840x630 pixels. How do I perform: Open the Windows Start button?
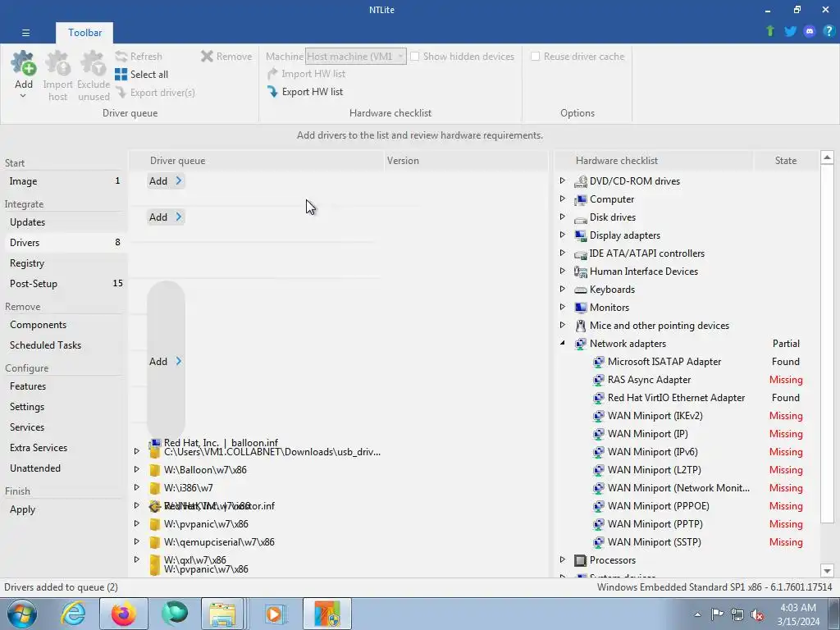(22, 614)
